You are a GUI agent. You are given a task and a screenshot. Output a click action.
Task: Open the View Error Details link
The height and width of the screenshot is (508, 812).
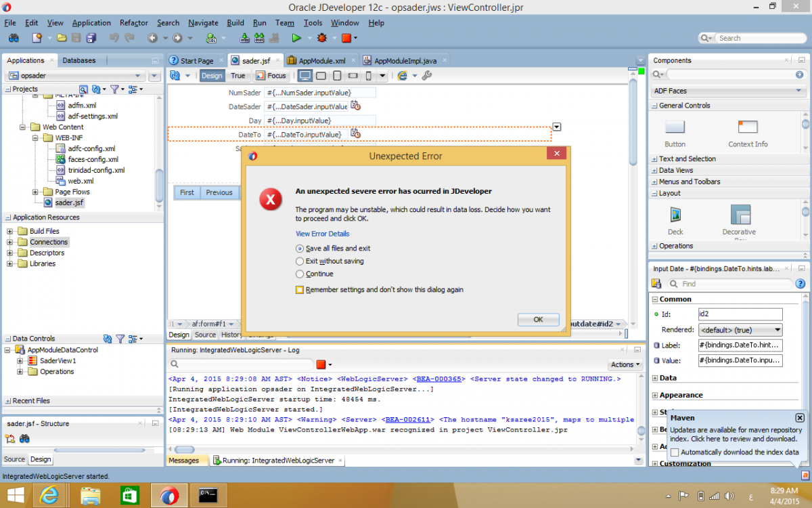[x=322, y=234]
